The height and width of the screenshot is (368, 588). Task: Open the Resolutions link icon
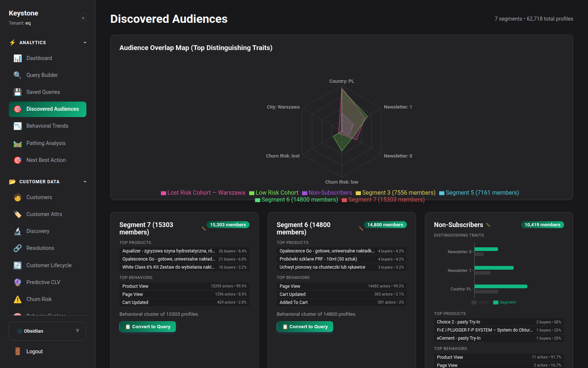pos(18,248)
